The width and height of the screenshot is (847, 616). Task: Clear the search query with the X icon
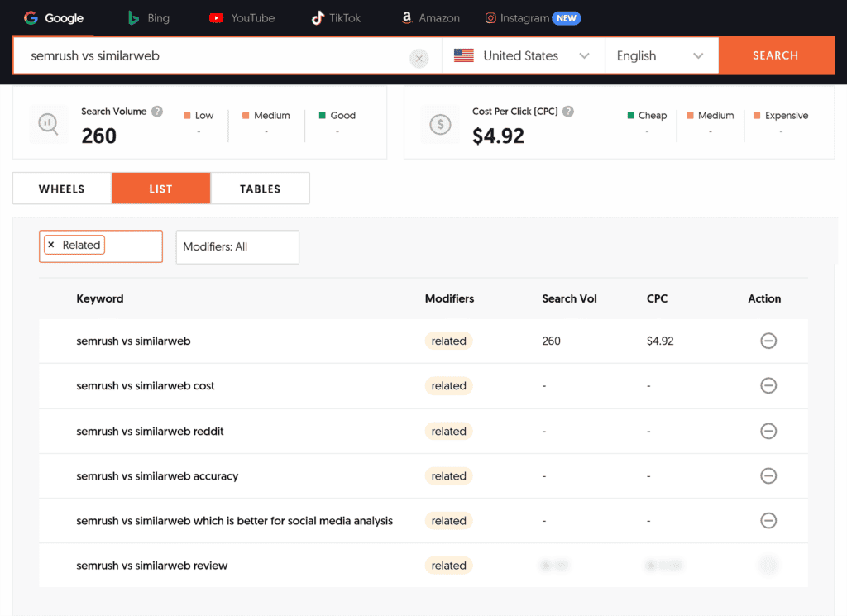[x=419, y=58]
